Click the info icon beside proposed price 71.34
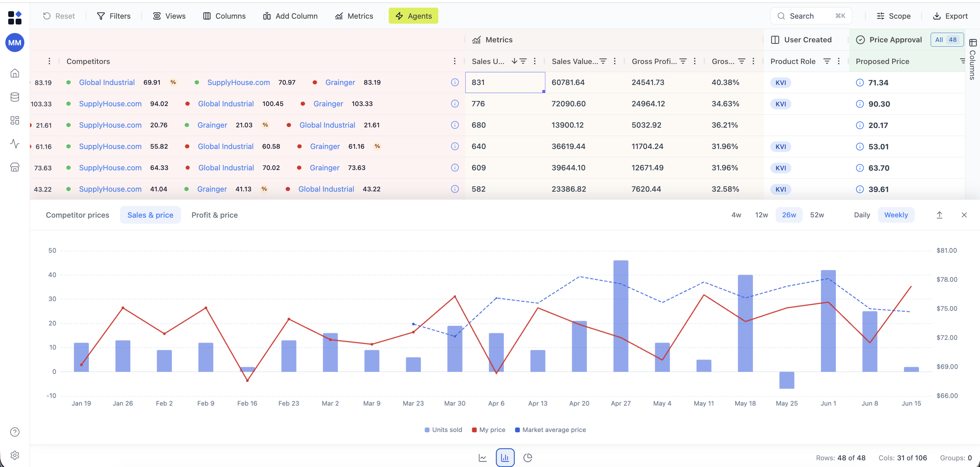The width and height of the screenshot is (980, 467). click(x=860, y=83)
